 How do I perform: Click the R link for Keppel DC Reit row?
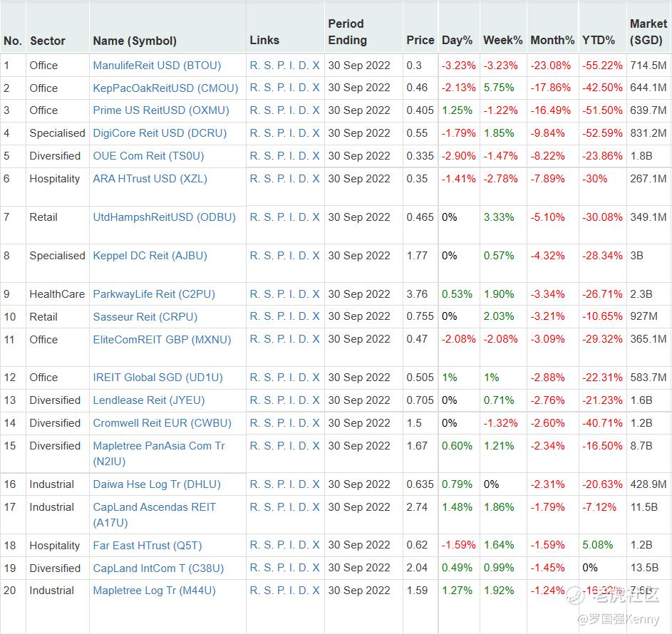pos(254,256)
